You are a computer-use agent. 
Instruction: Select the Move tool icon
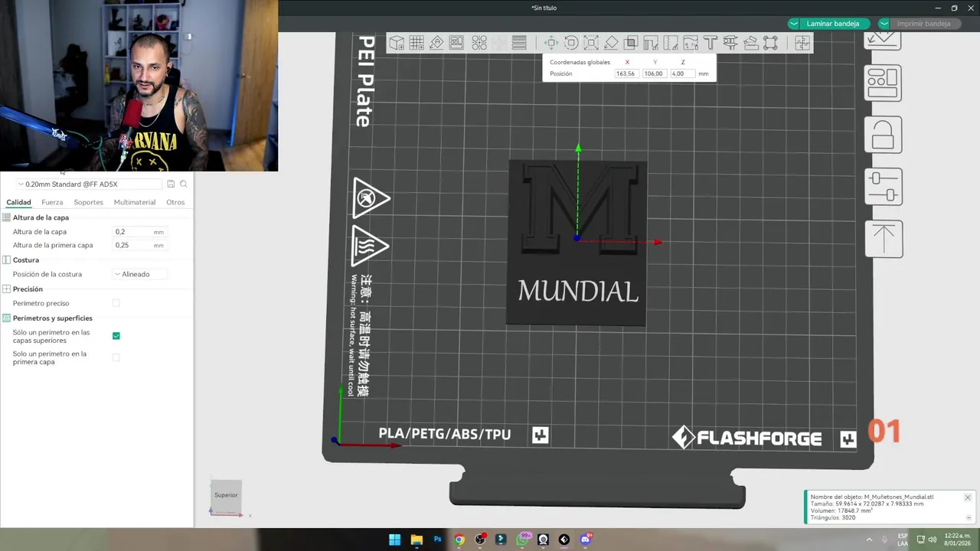551,43
